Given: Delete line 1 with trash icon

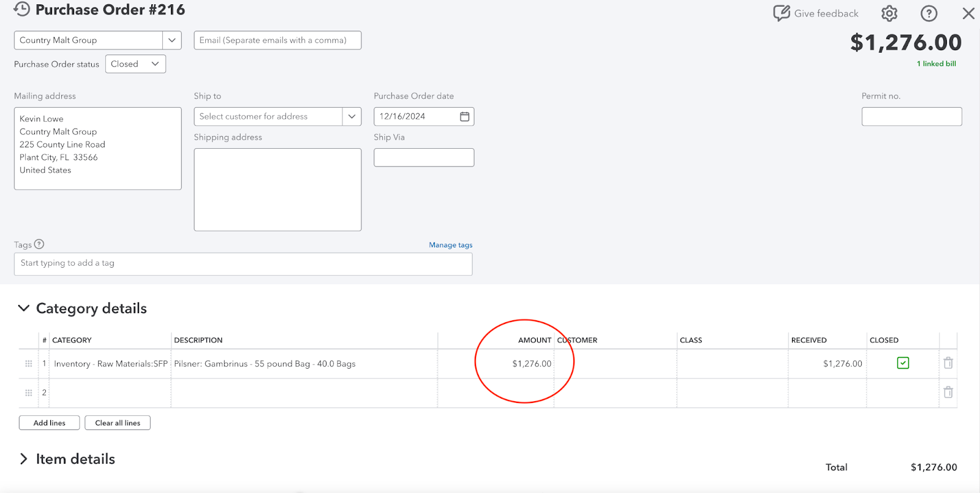Looking at the screenshot, I should tap(948, 363).
